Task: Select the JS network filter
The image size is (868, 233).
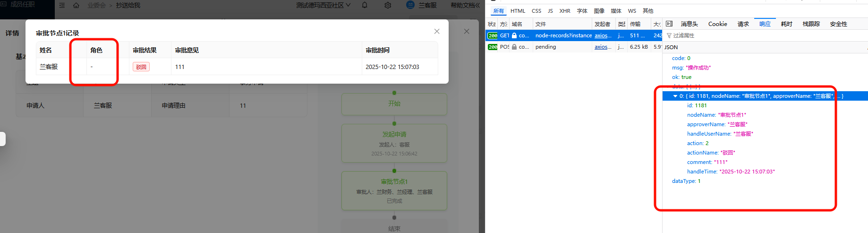Action: point(550,11)
